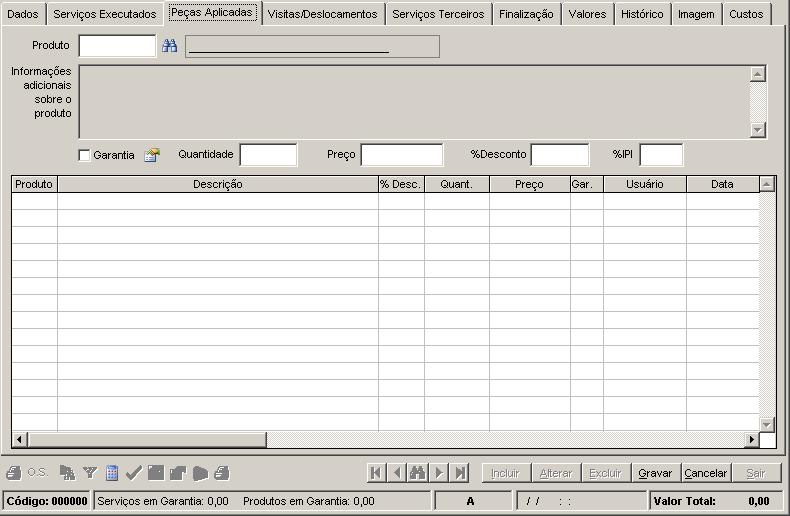Click the Gar. column header
Image resolution: width=790 pixels, height=516 pixels.
[x=587, y=184]
